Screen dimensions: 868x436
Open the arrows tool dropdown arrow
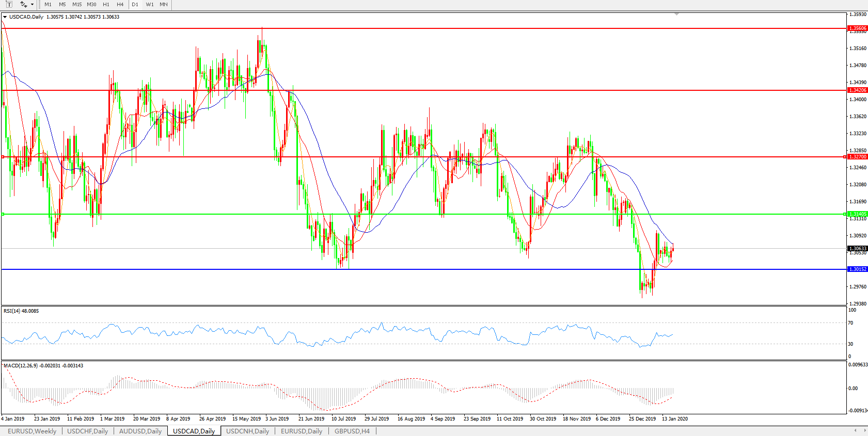32,5
